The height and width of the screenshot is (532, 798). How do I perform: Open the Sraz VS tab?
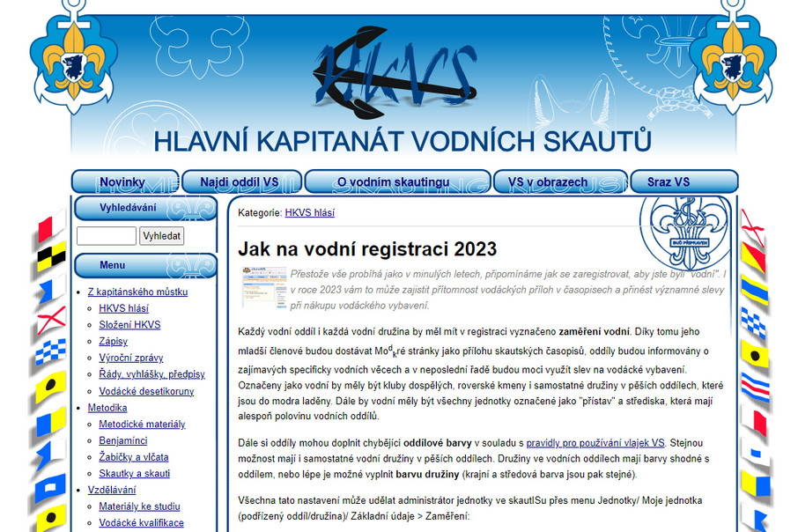pos(669,182)
